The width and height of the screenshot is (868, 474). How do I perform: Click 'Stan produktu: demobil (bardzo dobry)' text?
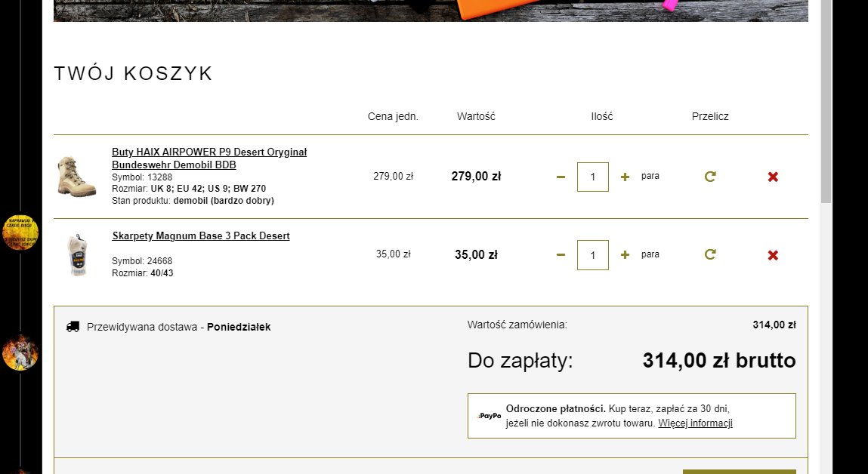[x=193, y=201]
